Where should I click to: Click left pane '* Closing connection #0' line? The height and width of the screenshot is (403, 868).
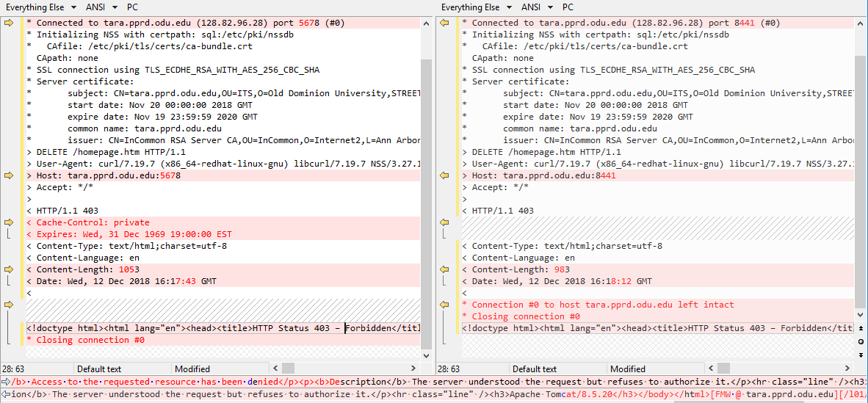pyautogui.click(x=223, y=340)
